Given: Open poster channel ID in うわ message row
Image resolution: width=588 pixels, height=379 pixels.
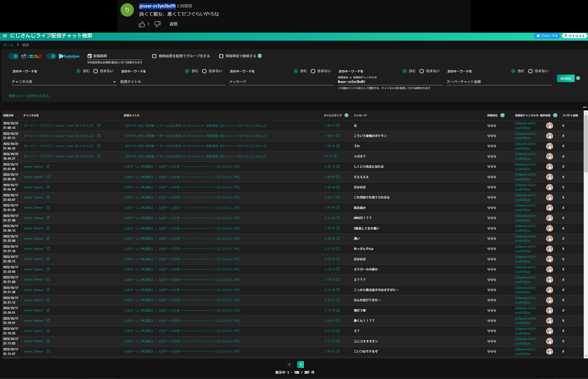Looking at the screenshot, I should [x=525, y=146].
